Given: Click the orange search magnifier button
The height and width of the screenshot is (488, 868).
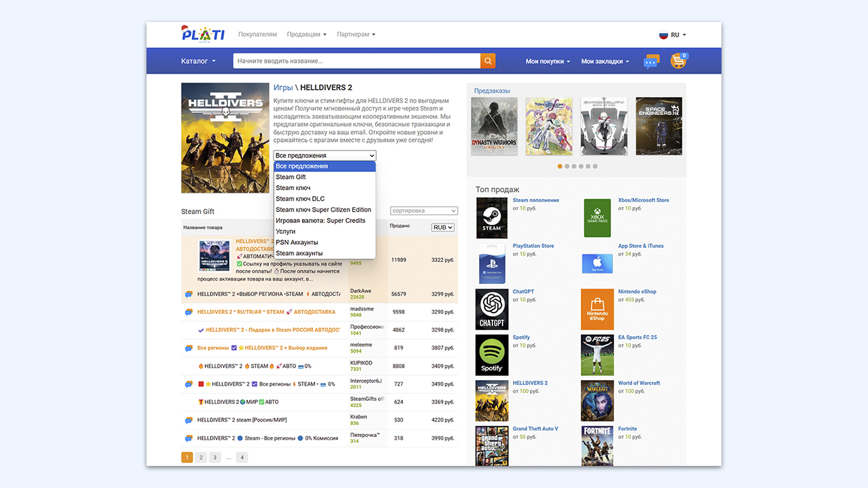Looking at the screenshot, I should point(488,61).
